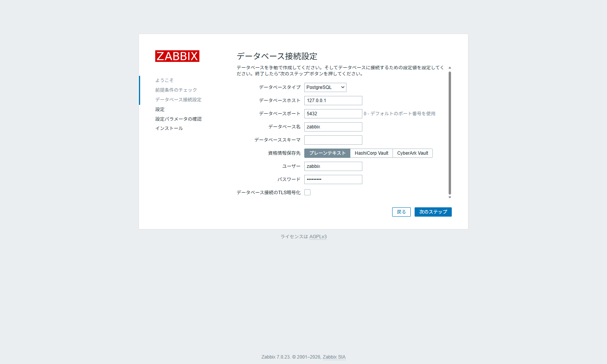Select プレーンテキスト credential storage option
The width and height of the screenshot is (607, 364).
(x=327, y=153)
